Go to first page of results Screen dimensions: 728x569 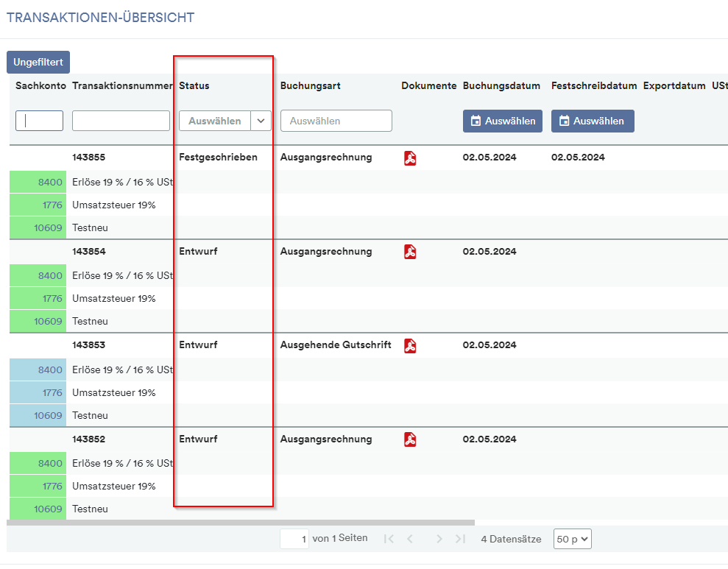click(389, 539)
